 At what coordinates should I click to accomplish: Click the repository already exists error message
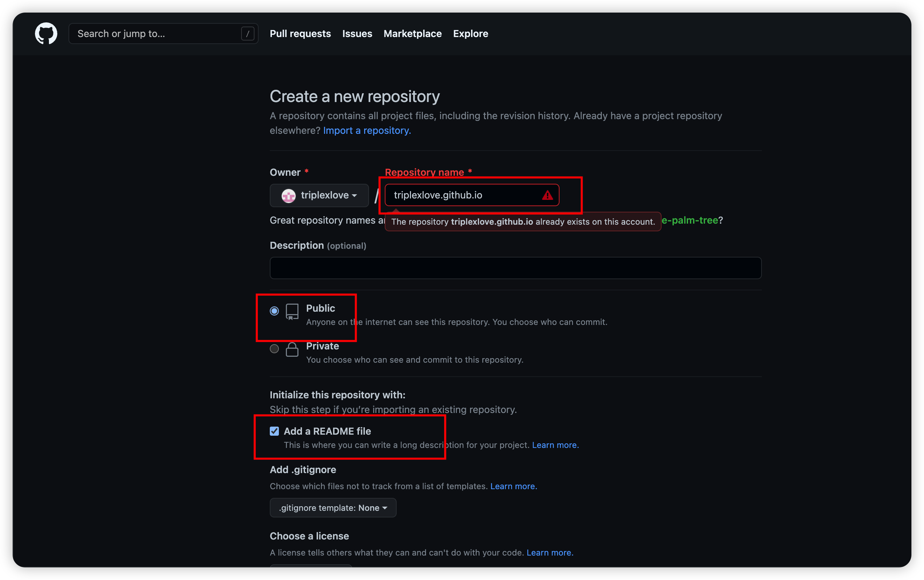[x=523, y=222]
